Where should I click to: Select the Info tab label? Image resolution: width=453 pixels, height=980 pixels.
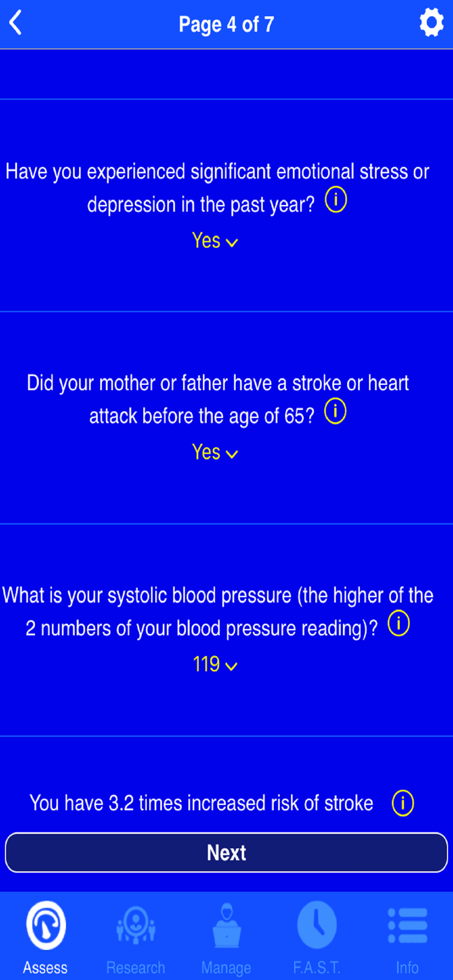[407, 968]
